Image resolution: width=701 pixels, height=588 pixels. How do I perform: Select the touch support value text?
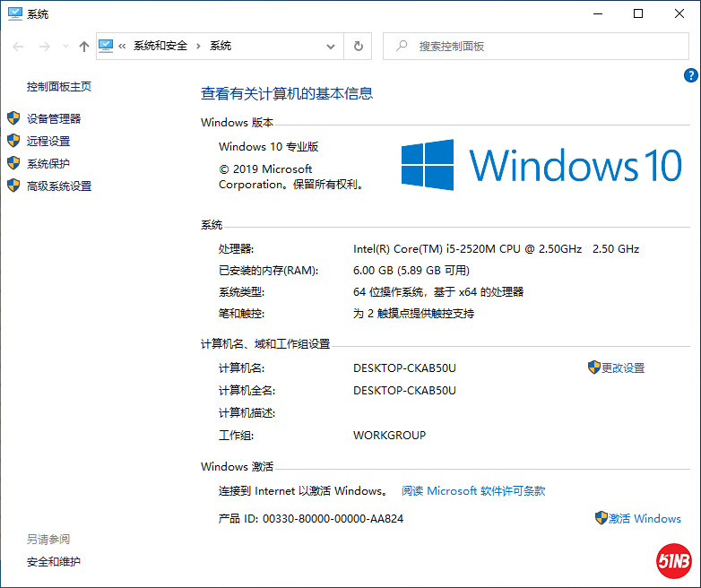pos(413,314)
